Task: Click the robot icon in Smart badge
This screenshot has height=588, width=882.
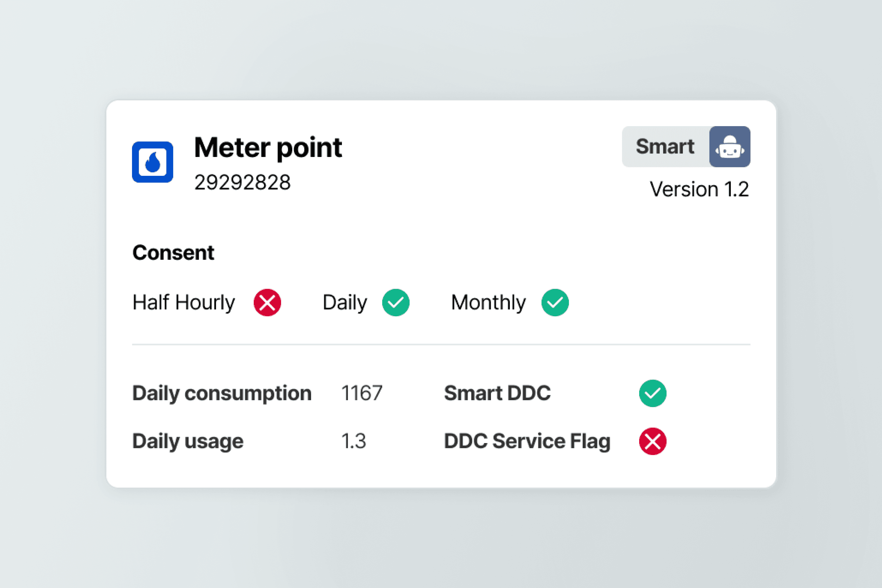Action: [729, 147]
